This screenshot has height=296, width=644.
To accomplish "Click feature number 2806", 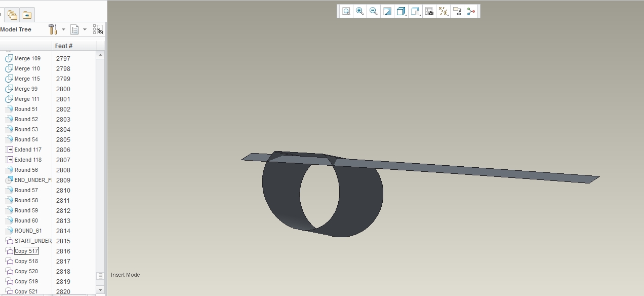I will tap(63, 150).
